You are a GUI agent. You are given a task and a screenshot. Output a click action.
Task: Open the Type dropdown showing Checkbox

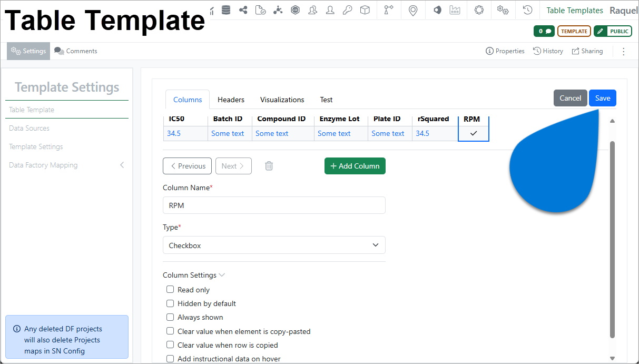coord(274,245)
